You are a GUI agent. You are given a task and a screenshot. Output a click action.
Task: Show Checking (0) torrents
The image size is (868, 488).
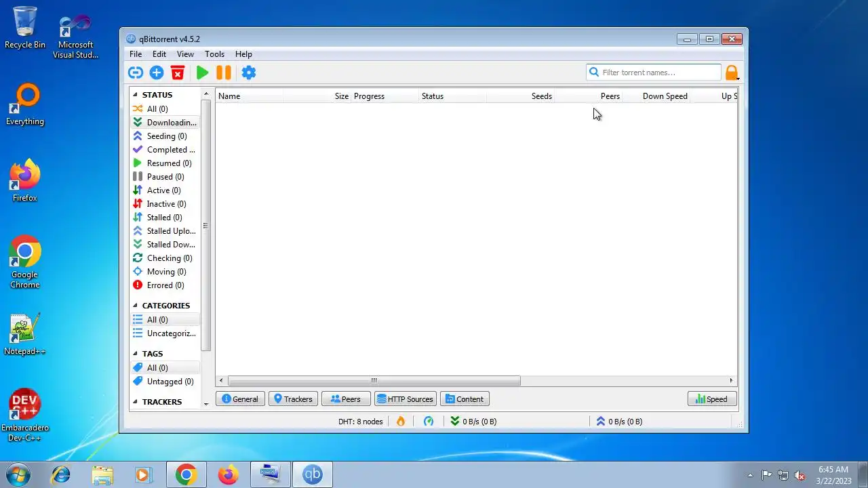[165, 258]
